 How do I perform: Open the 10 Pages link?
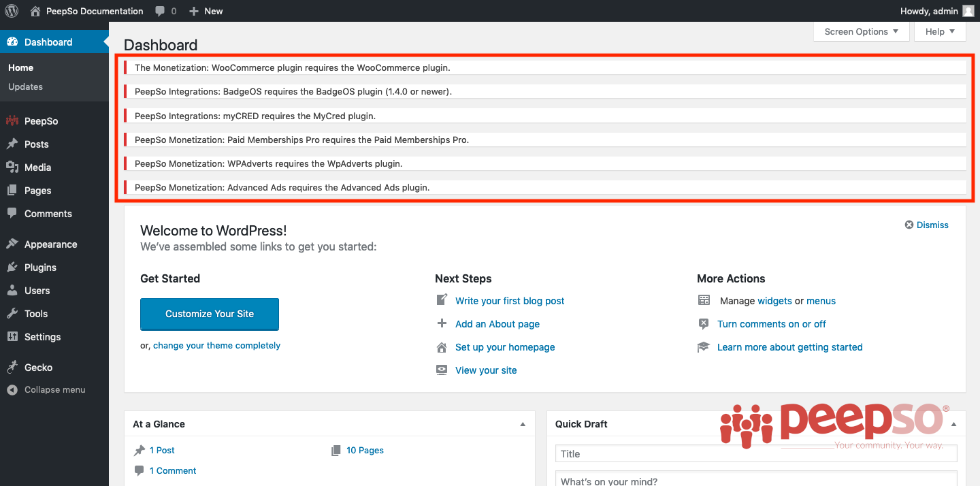(365, 451)
